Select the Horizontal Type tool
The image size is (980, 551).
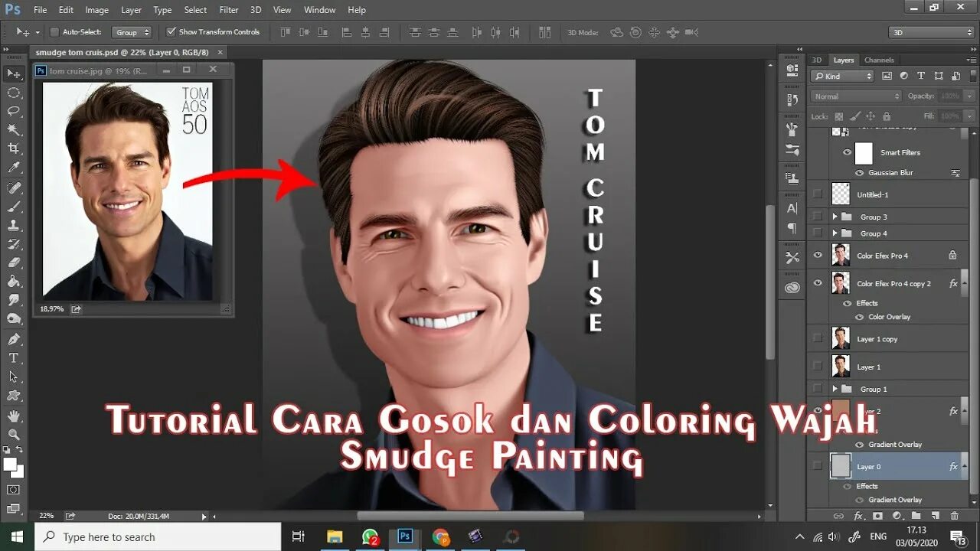coord(14,358)
